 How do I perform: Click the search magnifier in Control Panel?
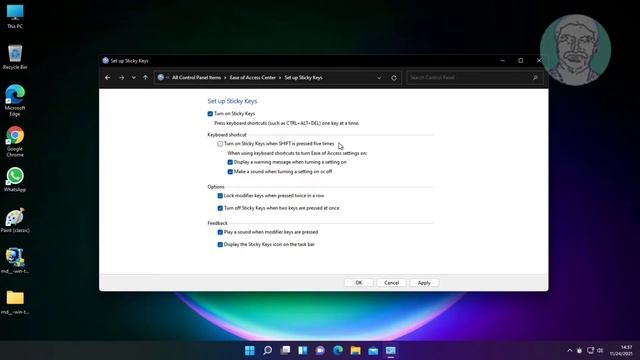click(x=535, y=78)
